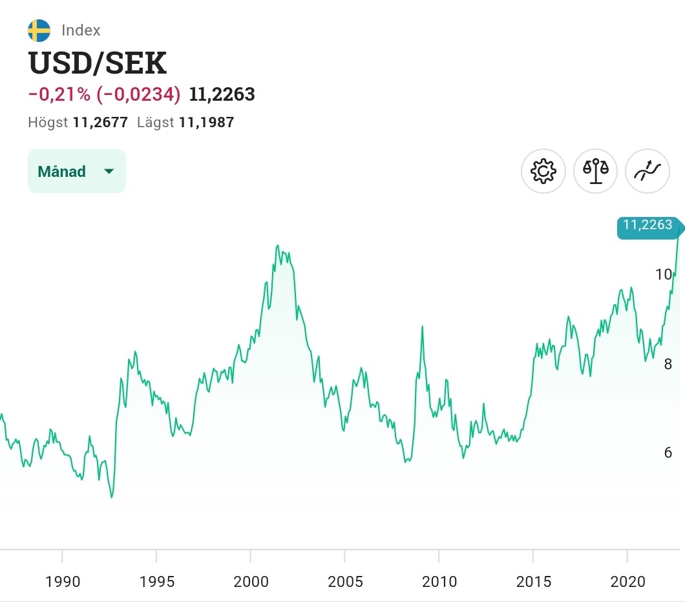Image resolution: width=685 pixels, height=616 pixels.
Task: Open the compare scales icon
Action: [595, 171]
